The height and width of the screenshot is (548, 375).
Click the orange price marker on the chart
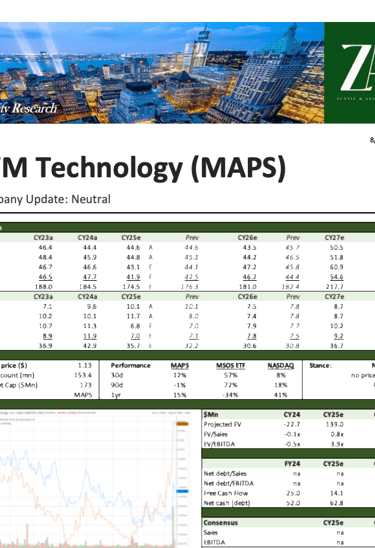tap(182, 424)
